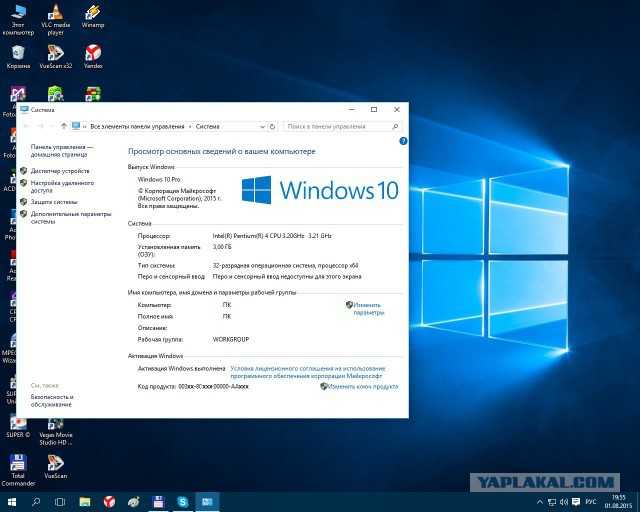Select the Yandex desktop shortcut

(93, 57)
